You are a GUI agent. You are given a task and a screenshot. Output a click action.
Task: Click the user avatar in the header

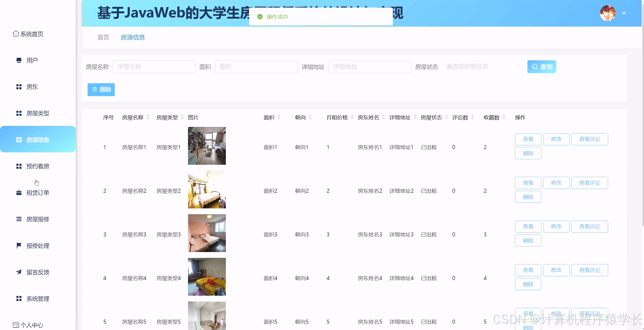608,13
